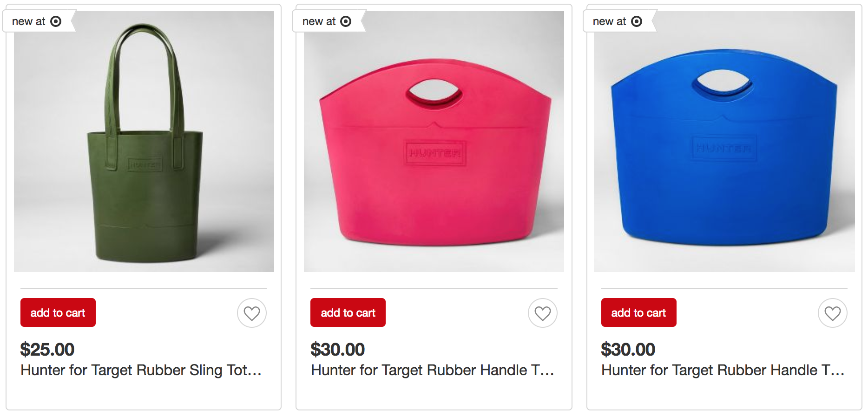Screen dimensions: 868x416
Task: Favorite the pink handle tote with heart icon
Action: click(x=542, y=313)
